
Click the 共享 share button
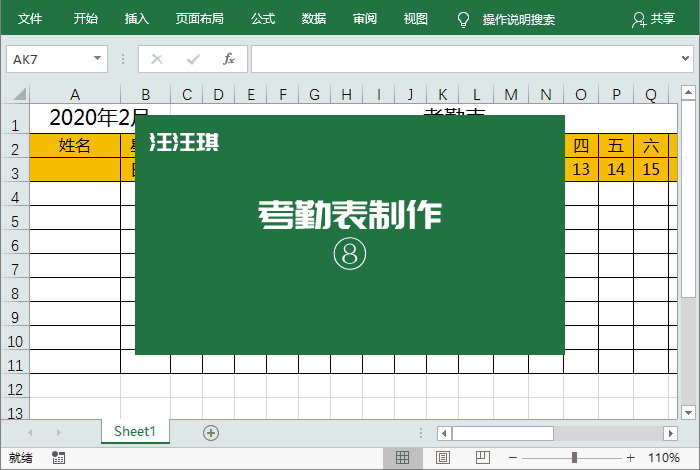[654, 19]
